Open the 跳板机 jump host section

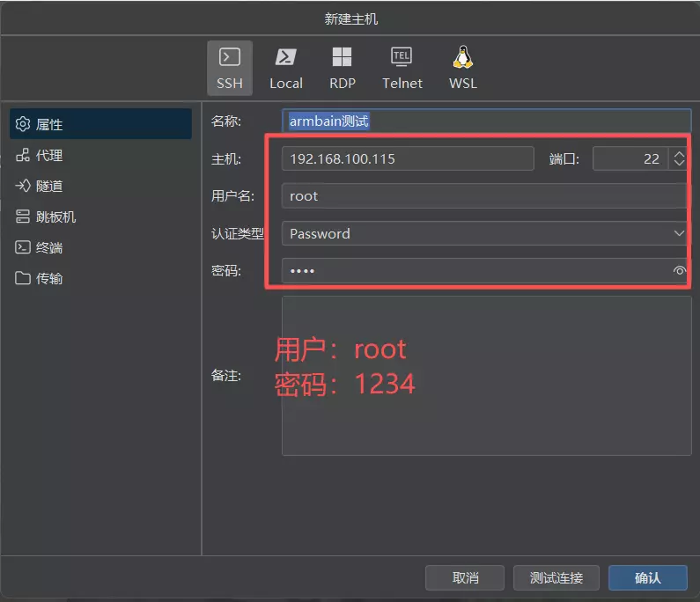coord(101,217)
